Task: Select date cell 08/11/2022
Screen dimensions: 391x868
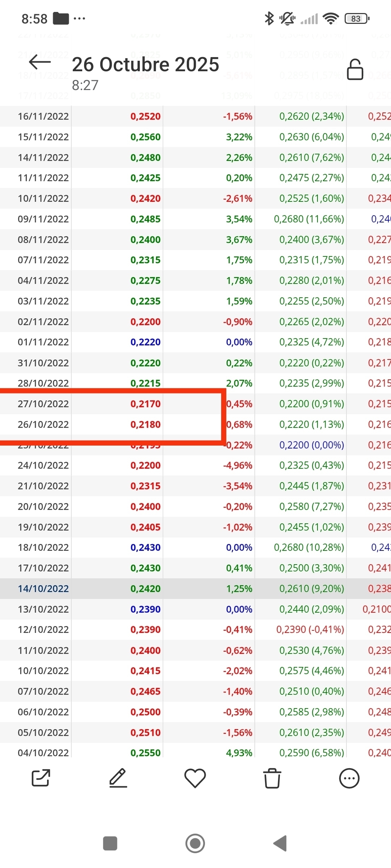Action: point(43,240)
